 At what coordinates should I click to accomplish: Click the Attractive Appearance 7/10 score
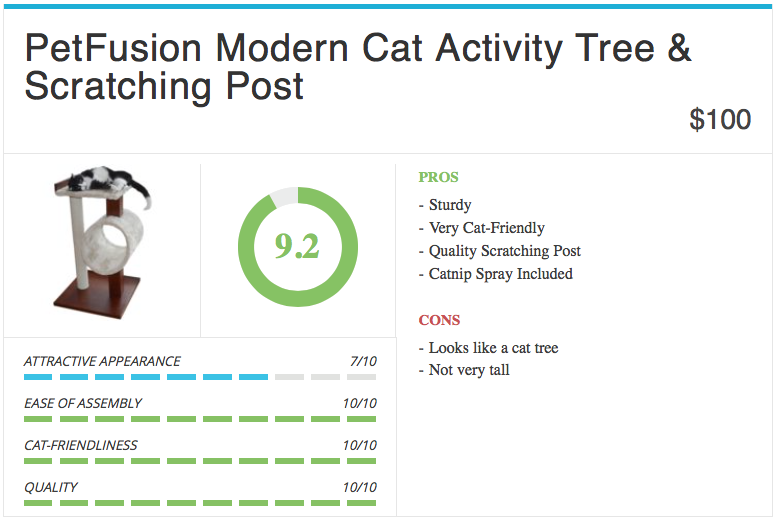[x=362, y=361]
